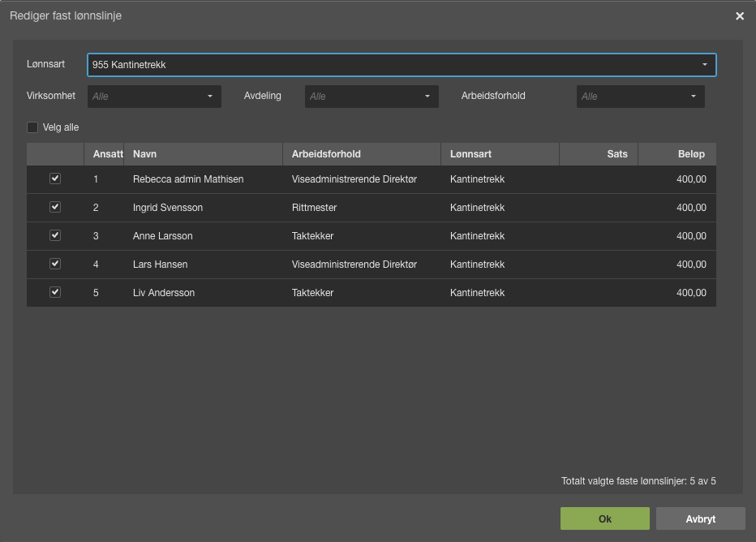Image resolution: width=756 pixels, height=542 pixels.
Task: Sort by the Ansatt column header
Action: (x=104, y=154)
